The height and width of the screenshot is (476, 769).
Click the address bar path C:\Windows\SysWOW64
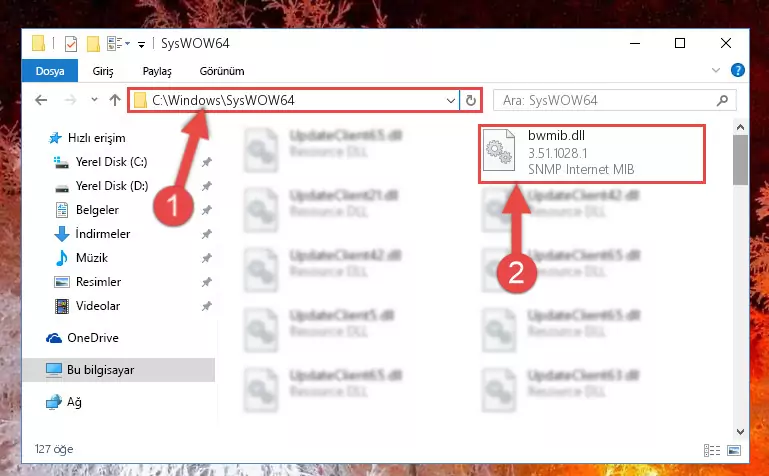[x=223, y=100]
